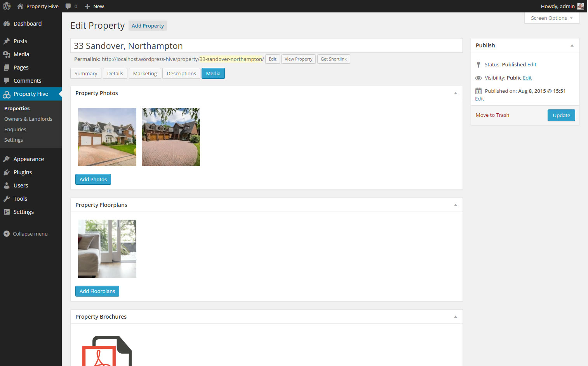Click the Media library icon
This screenshot has height=366, width=588.
[7, 54]
